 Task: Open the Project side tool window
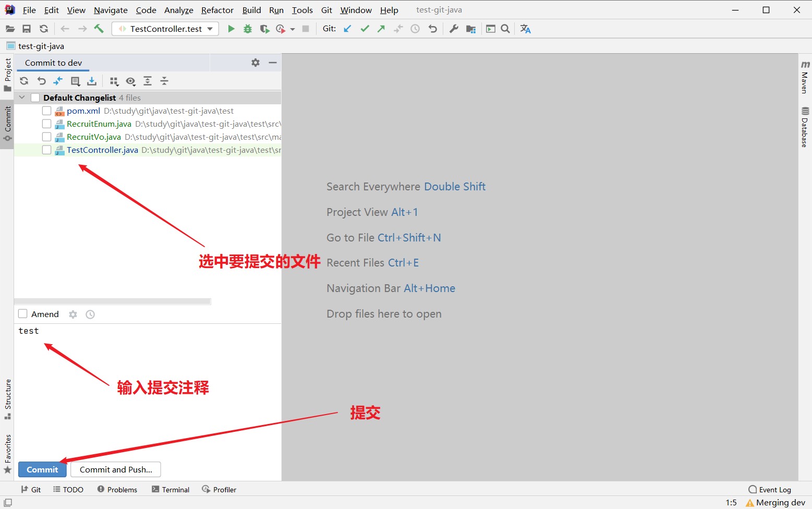pyautogui.click(x=8, y=75)
